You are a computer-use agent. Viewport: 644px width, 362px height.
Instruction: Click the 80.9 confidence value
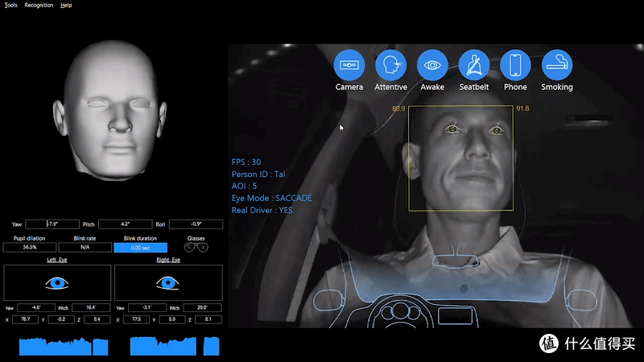pyautogui.click(x=398, y=109)
